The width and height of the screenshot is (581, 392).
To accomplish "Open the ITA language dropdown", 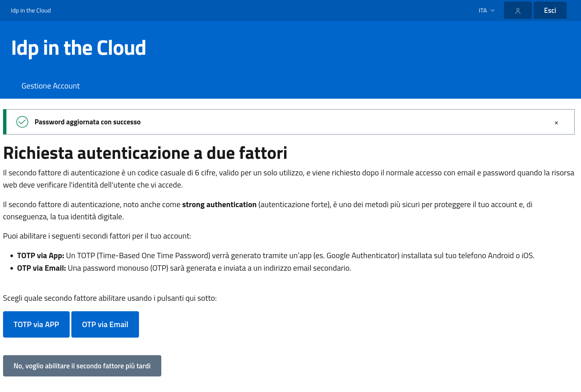I will tap(487, 10).
